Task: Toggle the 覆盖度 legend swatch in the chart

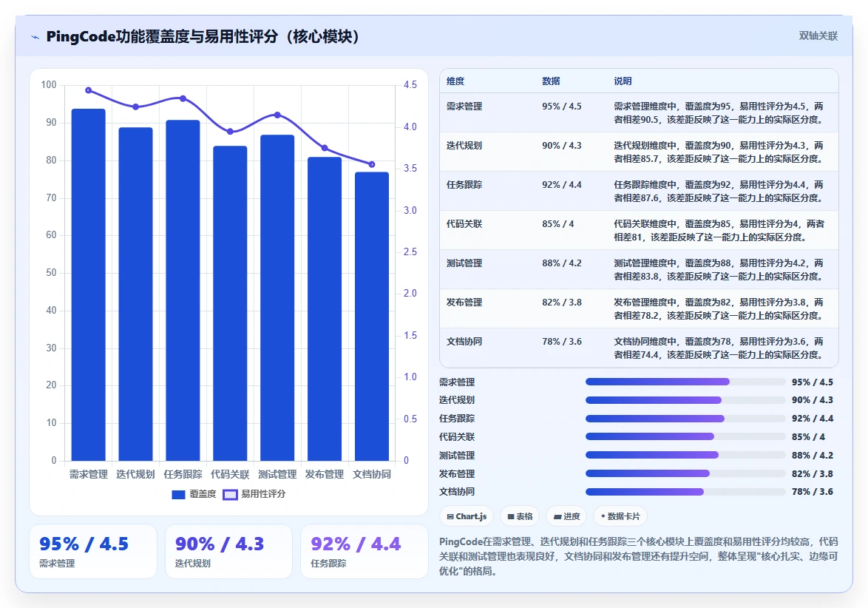Action: (x=178, y=495)
